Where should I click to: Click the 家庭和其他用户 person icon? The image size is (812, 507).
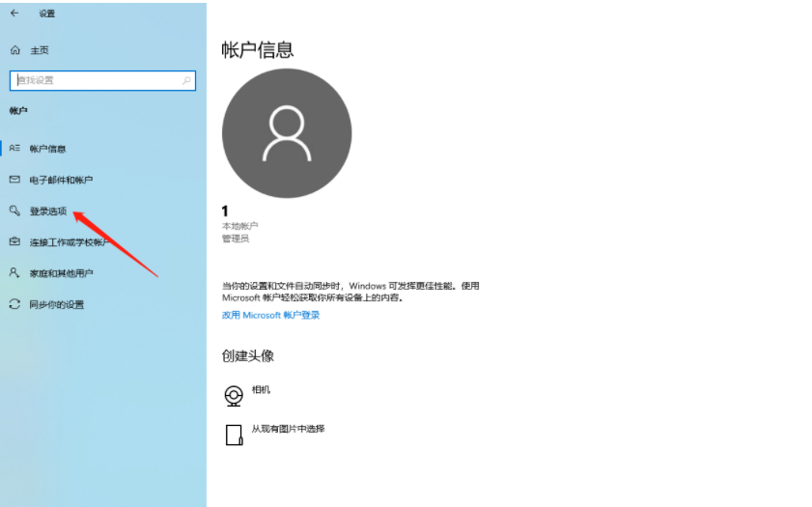tap(14, 272)
